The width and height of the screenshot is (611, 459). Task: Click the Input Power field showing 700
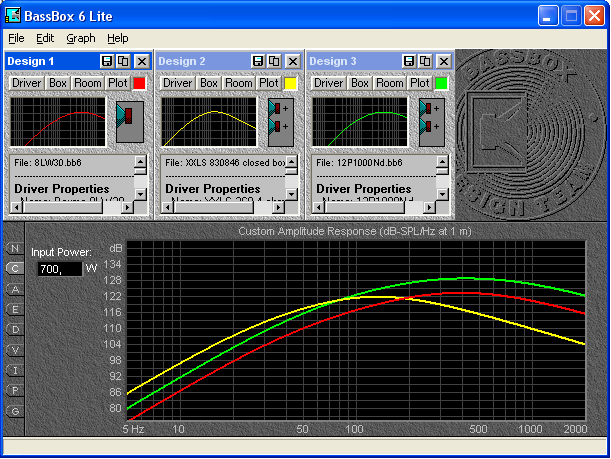(x=60, y=269)
